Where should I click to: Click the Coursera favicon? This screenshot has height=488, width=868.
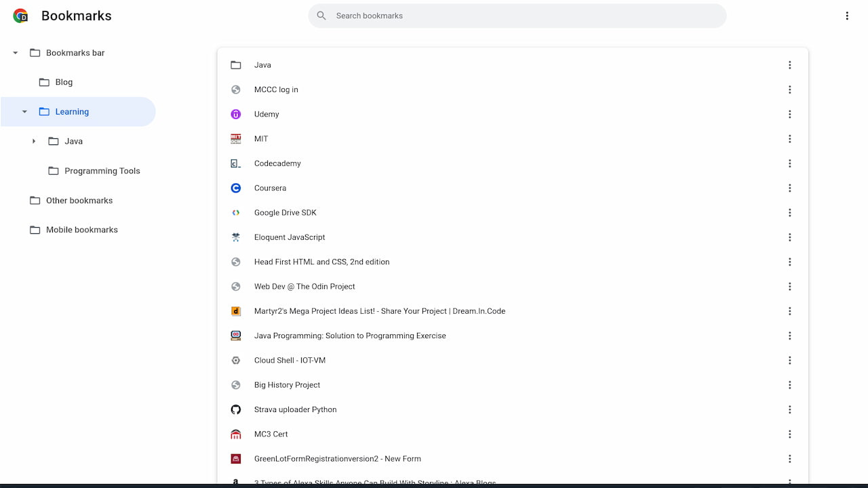(236, 188)
